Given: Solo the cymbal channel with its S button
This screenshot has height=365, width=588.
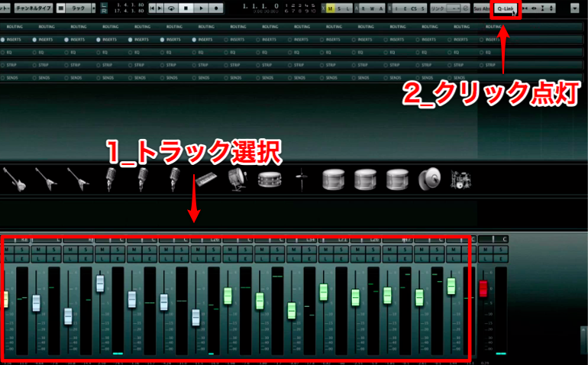Looking at the screenshot, I should pyautogui.click(x=437, y=250).
